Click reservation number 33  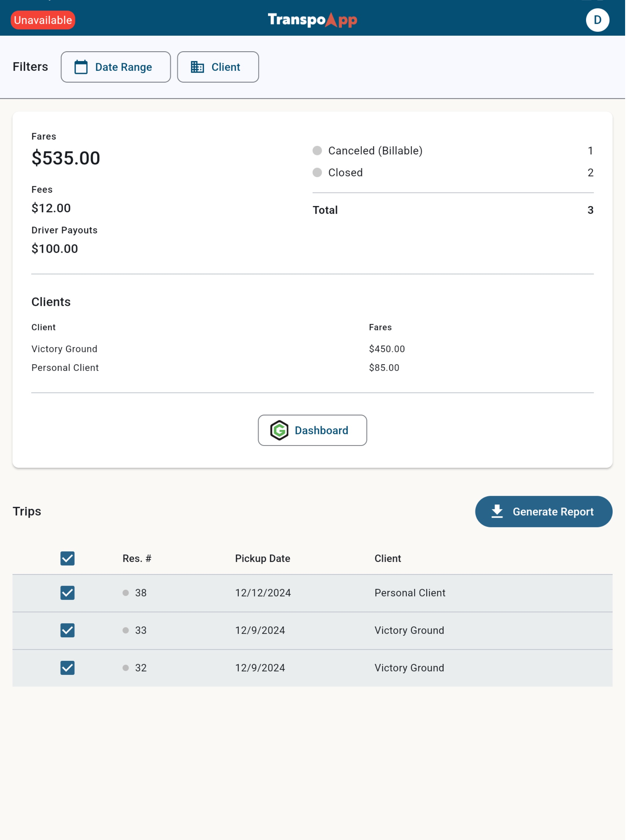[x=140, y=630]
